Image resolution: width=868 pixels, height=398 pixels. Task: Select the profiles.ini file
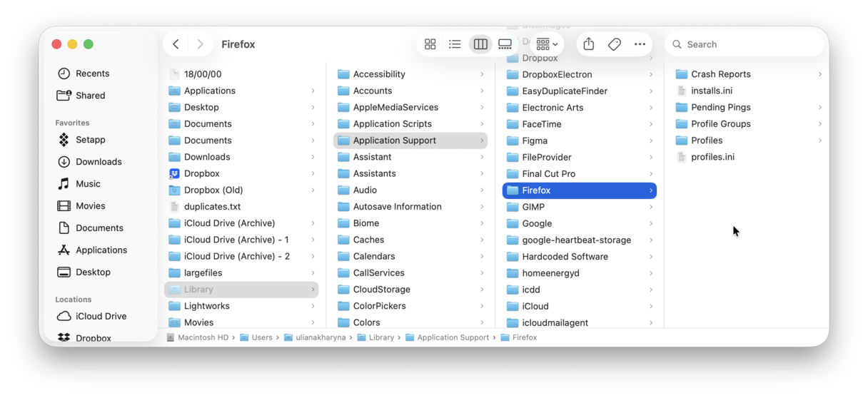coord(749,157)
